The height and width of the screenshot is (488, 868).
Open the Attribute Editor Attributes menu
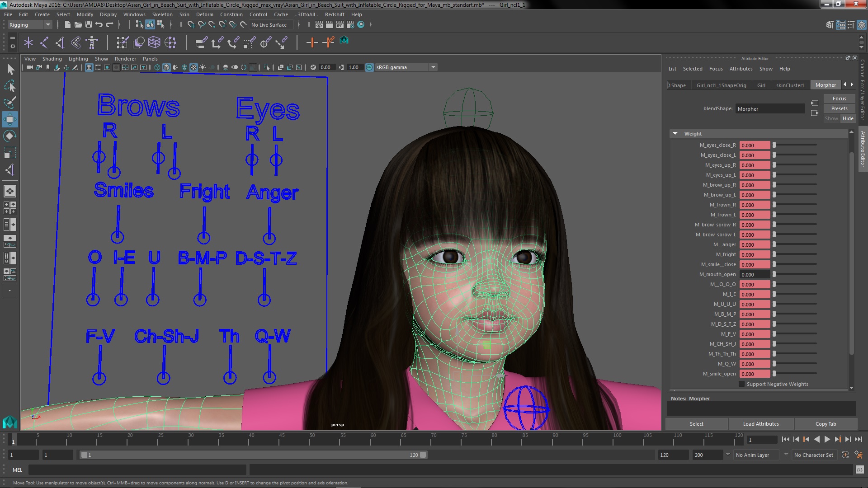pos(741,69)
